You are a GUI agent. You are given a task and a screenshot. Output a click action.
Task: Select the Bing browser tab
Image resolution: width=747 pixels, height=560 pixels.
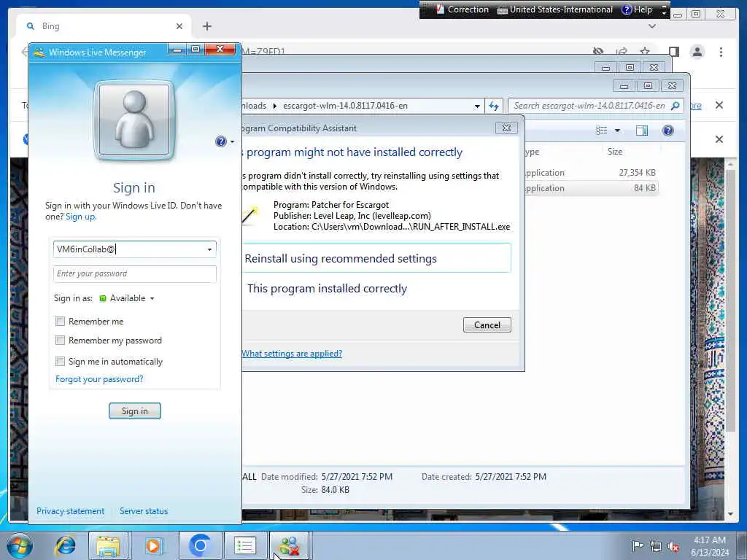[104, 26]
